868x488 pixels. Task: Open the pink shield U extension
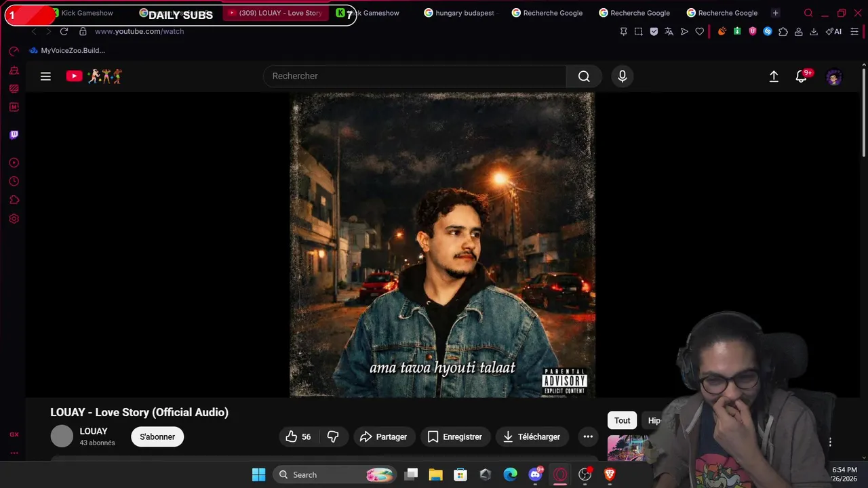752,31
